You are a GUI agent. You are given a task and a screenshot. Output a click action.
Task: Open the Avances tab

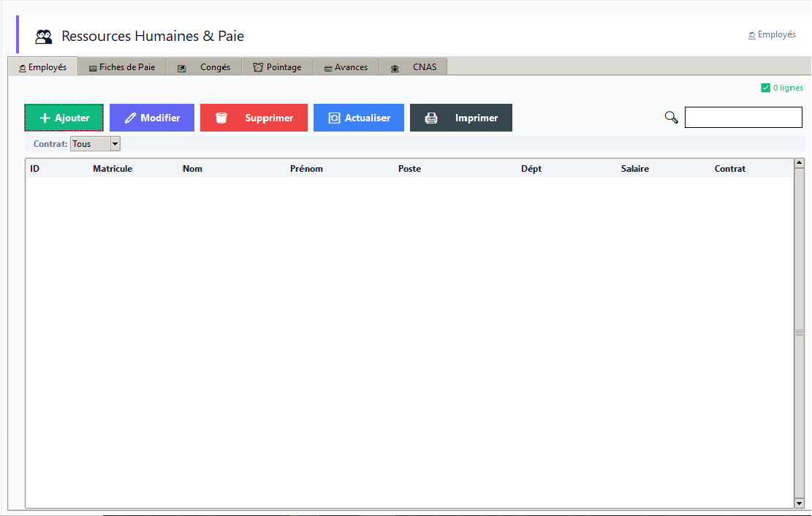coord(346,67)
